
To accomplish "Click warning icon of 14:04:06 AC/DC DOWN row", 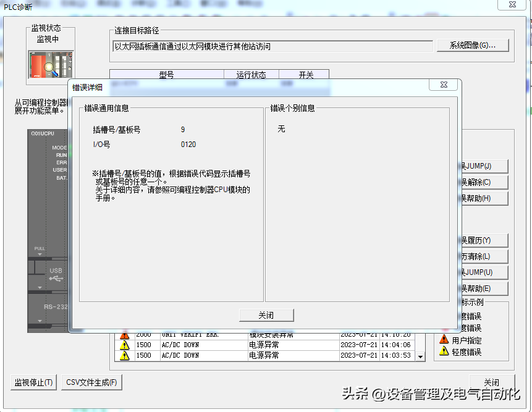I will 125,345.
